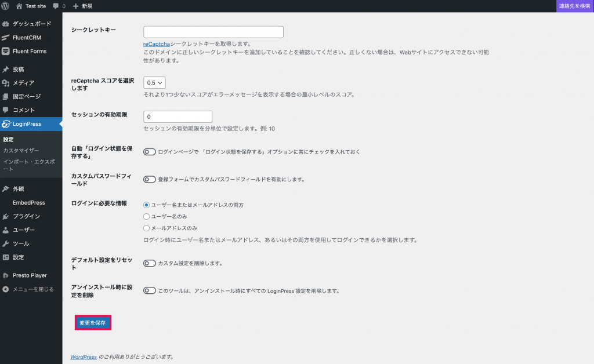Click 連絡先を検索 button in admin bar

[575, 6]
